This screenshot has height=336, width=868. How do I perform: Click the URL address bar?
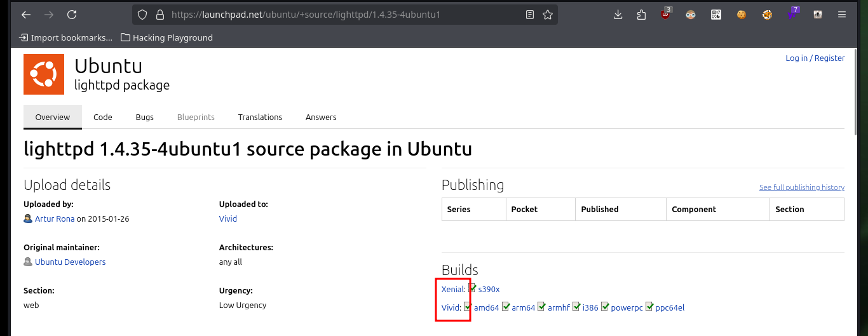tap(345, 15)
